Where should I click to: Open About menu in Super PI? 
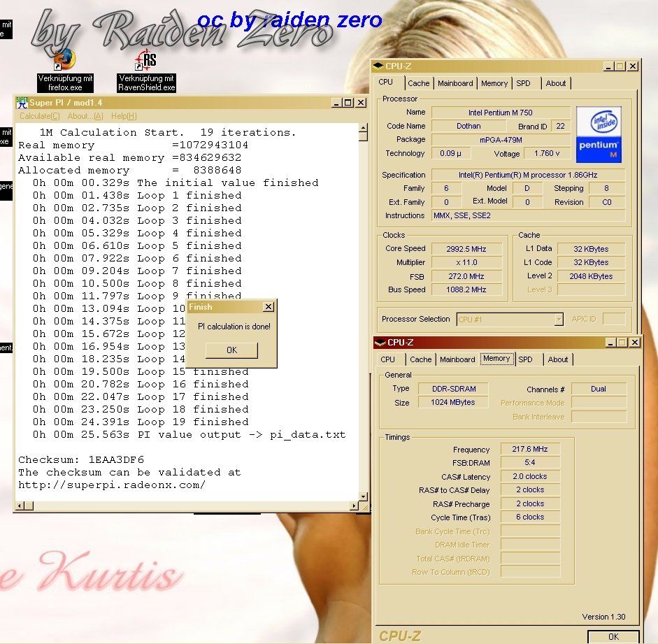[85, 116]
